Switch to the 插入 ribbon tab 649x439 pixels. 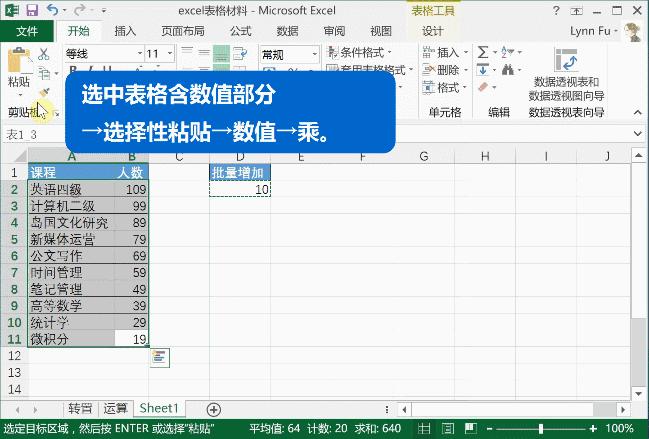point(125,31)
